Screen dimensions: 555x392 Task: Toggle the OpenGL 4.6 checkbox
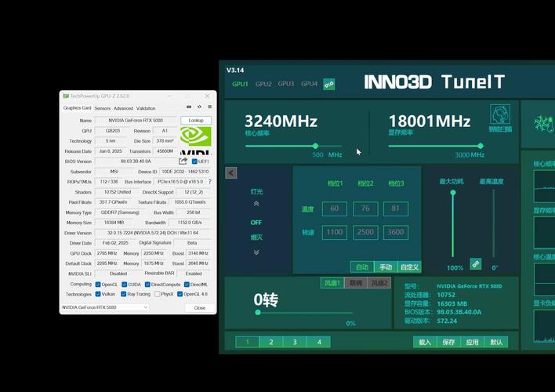pos(180,294)
